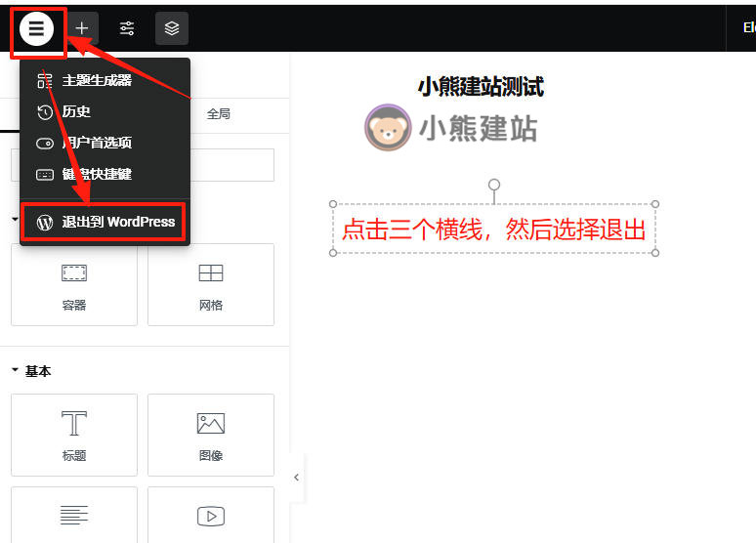Select the 容器 container widget
This screenshot has height=543, width=756.
point(74,284)
